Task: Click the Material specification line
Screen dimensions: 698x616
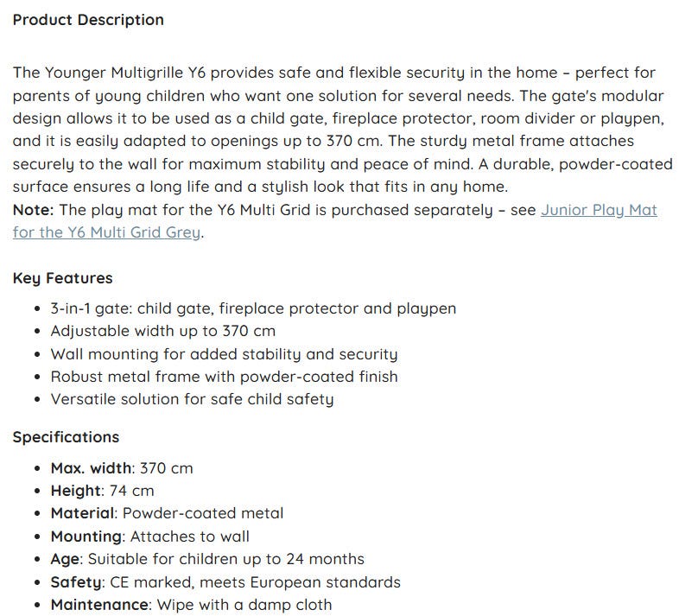Action: pyautogui.click(x=167, y=514)
